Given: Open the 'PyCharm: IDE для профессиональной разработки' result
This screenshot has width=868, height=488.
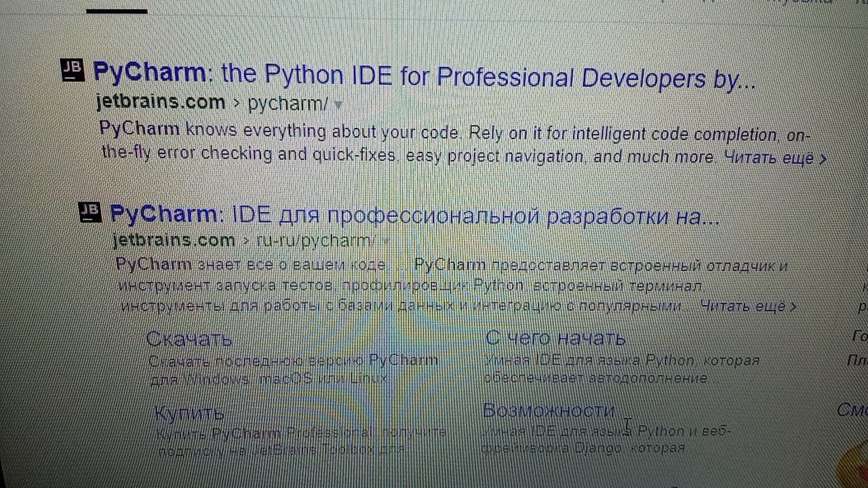Looking at the screenshot, I should click(414, 216).
